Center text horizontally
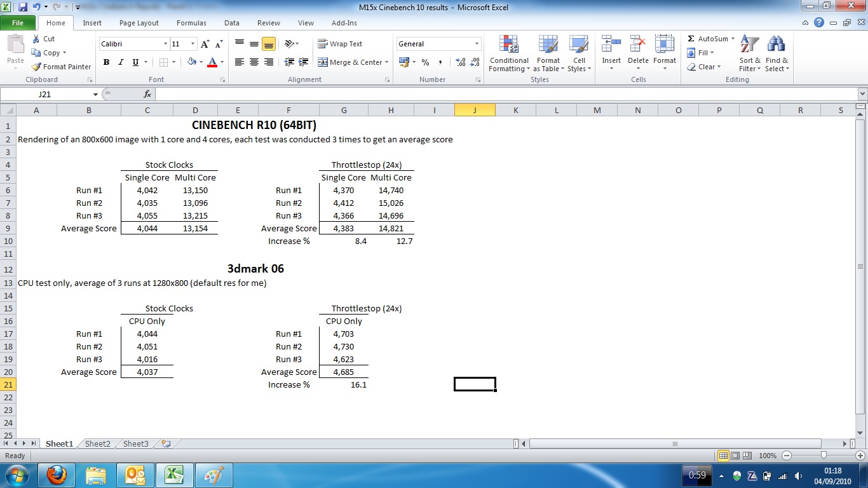The image size is (868, 488). point(254,62)
